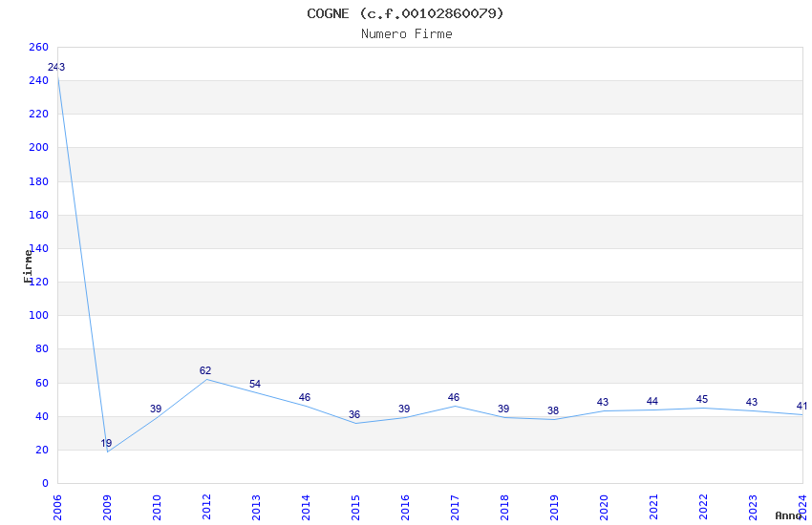Click the chart title COGNE (c.f.00102860079)
Viewport: 812px width, 525px height.
tap(405, 13)
